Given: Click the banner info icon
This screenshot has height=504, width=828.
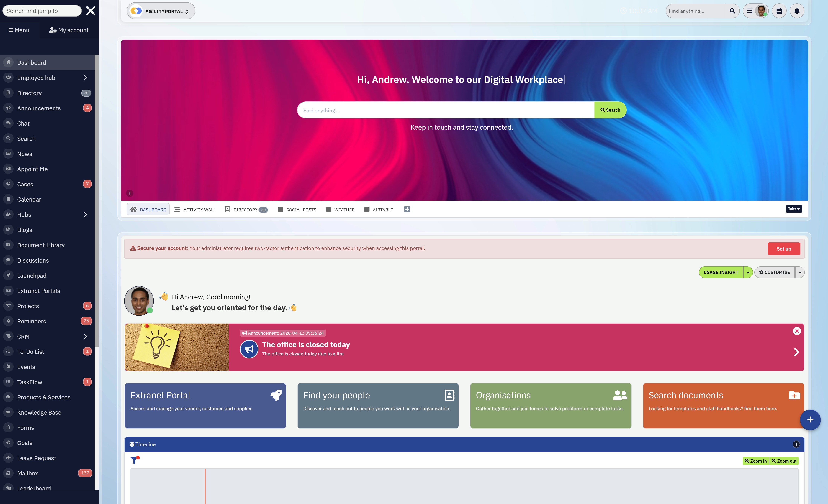Looking at the screenshot, I should (x=130, y=193).
